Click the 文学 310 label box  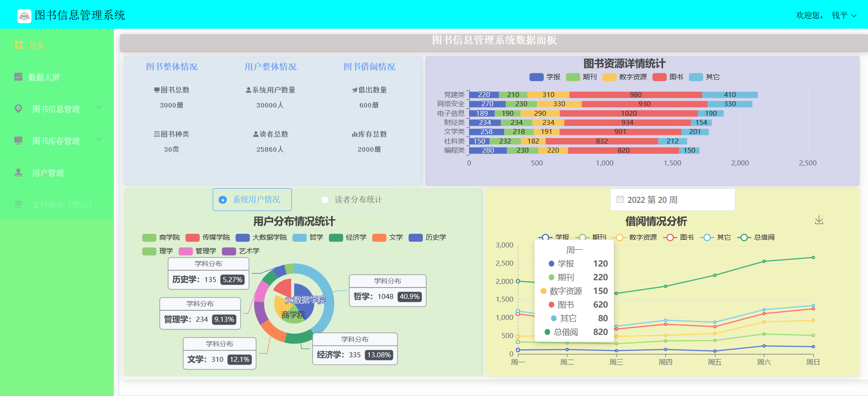tap(220, 353)
